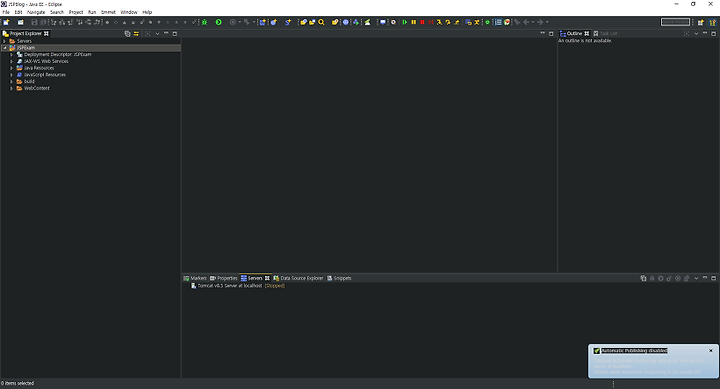Image resolution: width=720 pixels, height=389 pixels.
Task: Click the red Terminate stop icon
Action: click(x=422, y=22)
